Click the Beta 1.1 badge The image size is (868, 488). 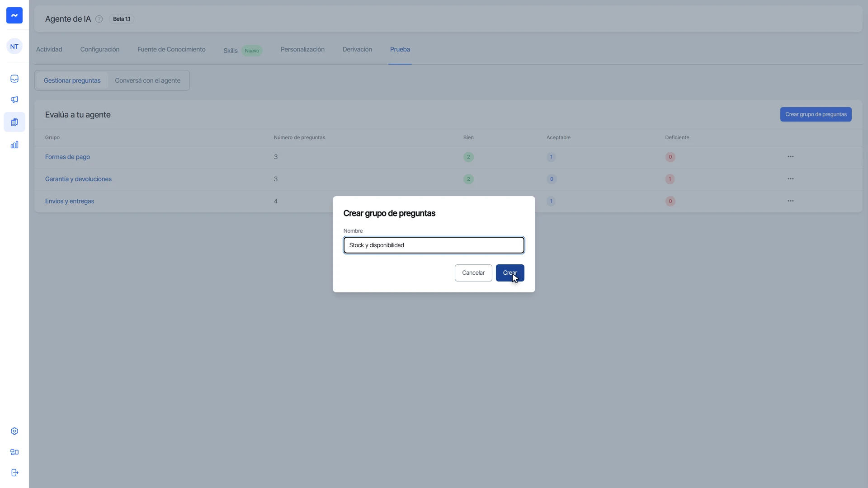[x=122, y=19]
